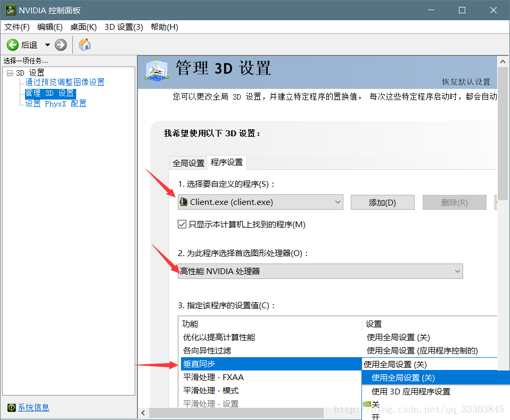Click 使用全局设置 (应用程序控制的) value cell
The height and width of the screenshot is (420, 510).
pos(422,350)
